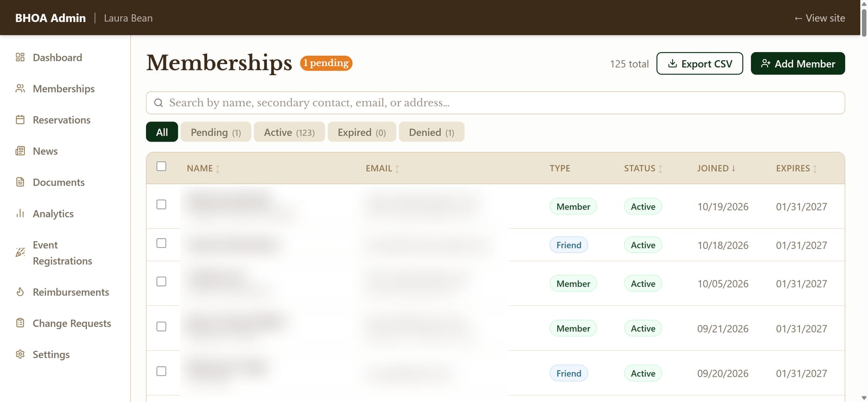Image resolution: width=868 pixels, height=402 pixels.
Task: Click the Documents file icon
Action: click(20, 182)
